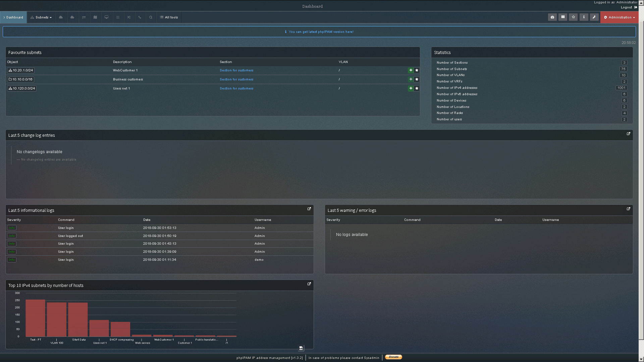Open subnet 10.20.1.0/24
The width and height of the screenshot is (644, 362).
21,70
